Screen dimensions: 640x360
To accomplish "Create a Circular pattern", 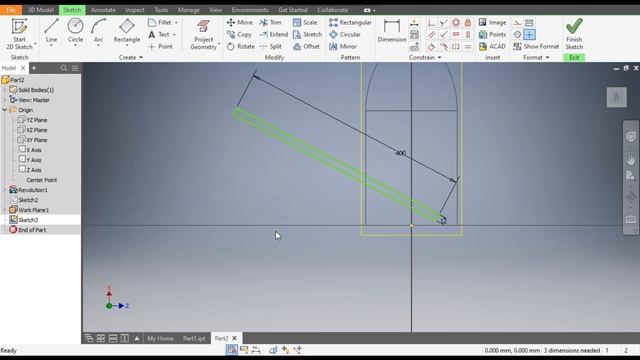I will click(345, 35).
